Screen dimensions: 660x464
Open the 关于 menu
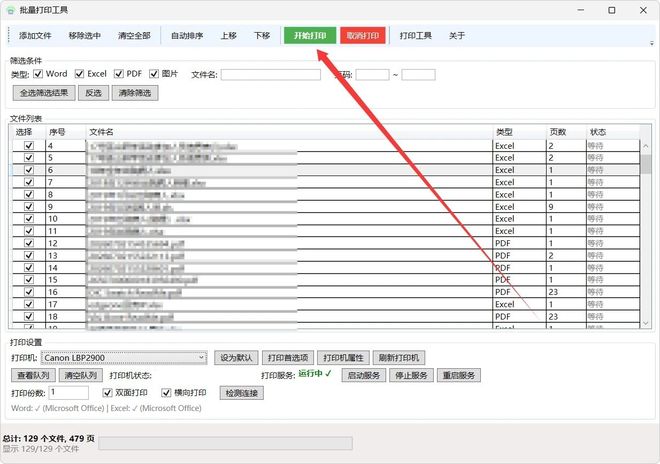pyautogui.click(x=457, y=36)
